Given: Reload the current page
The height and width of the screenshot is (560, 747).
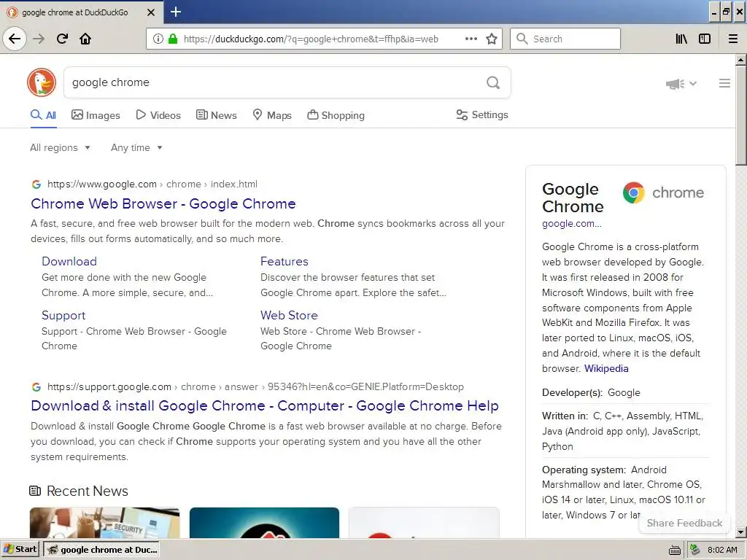Looking at the screenshot, I should coord(62,39).
